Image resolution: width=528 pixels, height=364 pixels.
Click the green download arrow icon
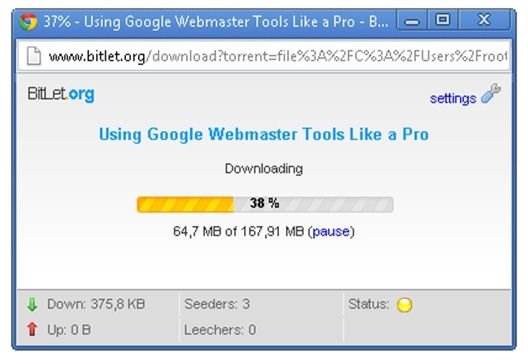(32, 304)
